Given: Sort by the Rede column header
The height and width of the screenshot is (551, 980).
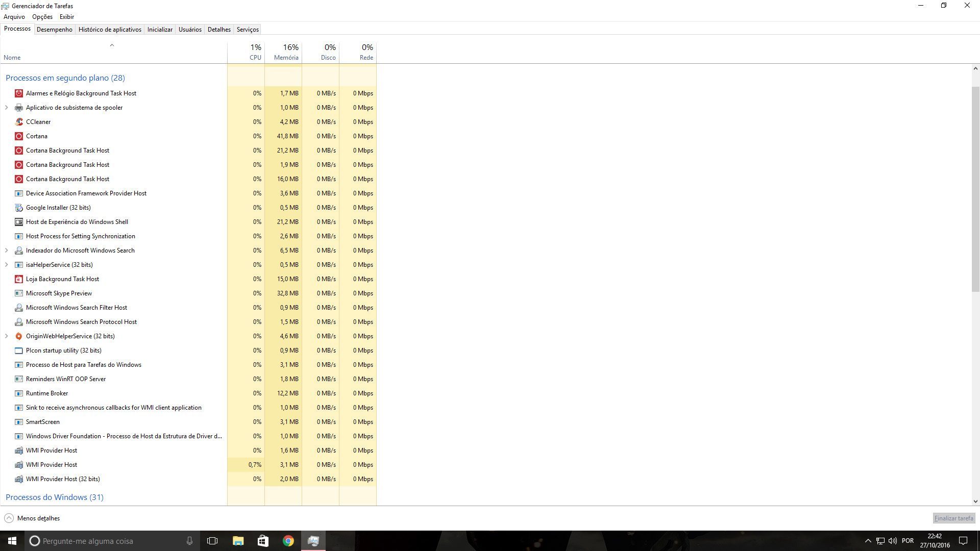Looking at the screenshot, I should click(x=358, y=52).
